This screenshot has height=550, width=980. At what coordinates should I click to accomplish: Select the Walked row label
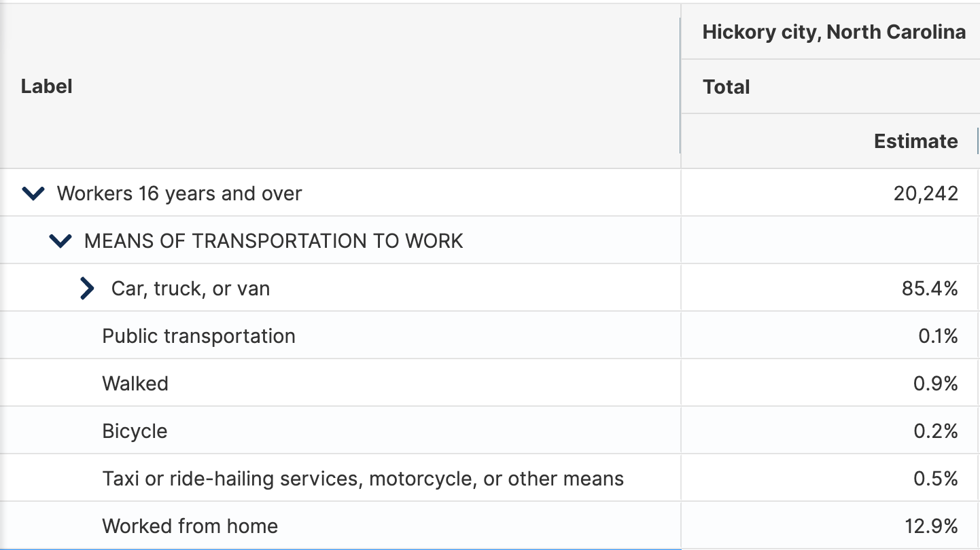(x=135, y=384)
